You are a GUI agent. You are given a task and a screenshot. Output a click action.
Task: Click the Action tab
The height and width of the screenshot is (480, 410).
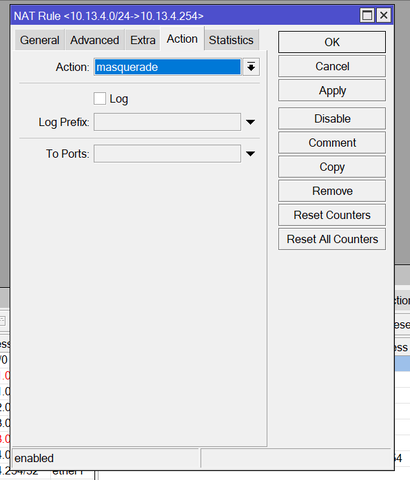click(x=182, y=39)
